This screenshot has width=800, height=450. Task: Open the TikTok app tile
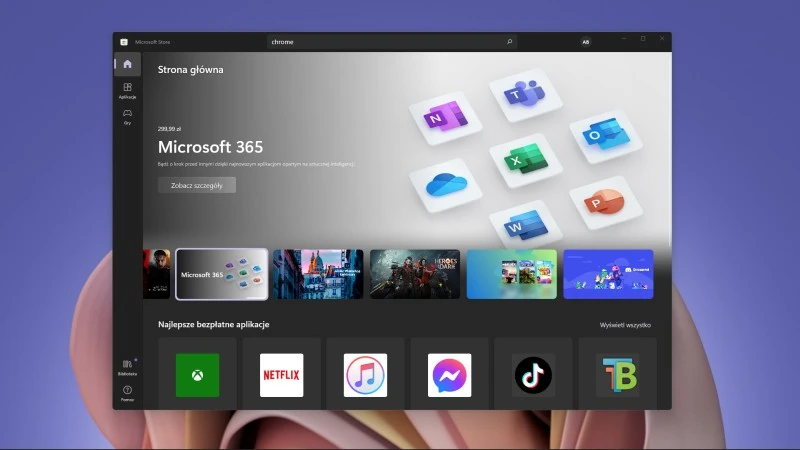[x=533, y=375]
